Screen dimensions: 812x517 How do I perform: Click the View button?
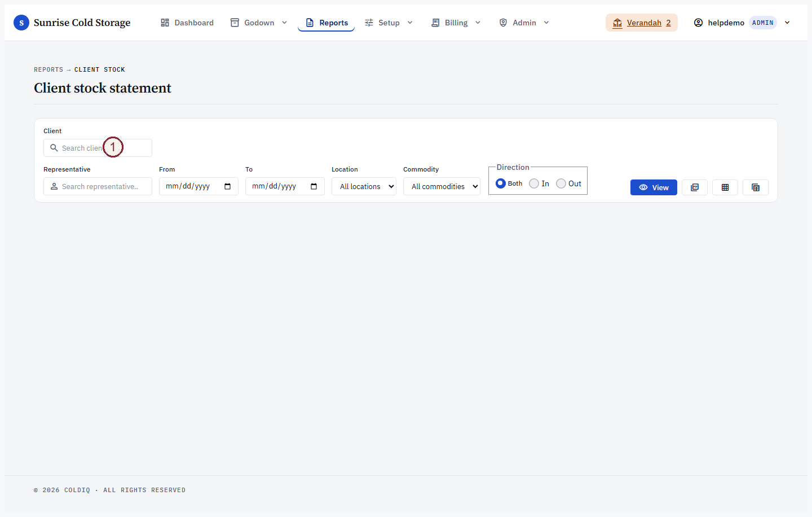[654, 187]
